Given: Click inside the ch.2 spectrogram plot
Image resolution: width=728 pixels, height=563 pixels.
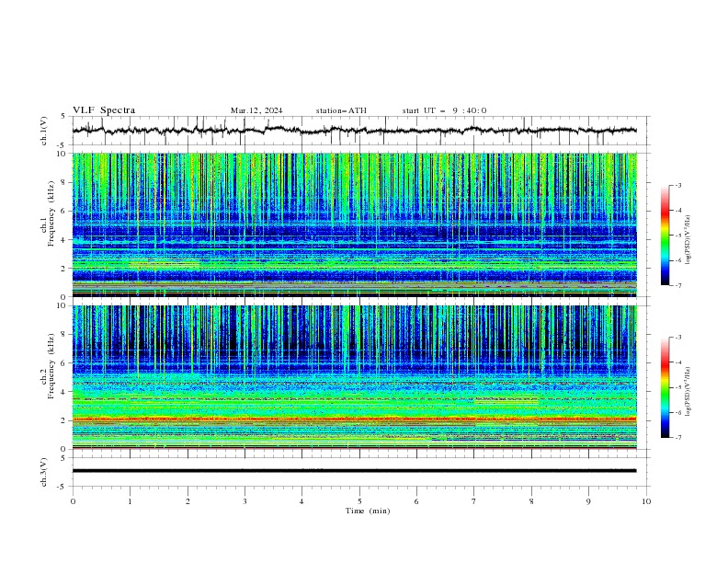Looking at the screenshot, I should point(354,377).
